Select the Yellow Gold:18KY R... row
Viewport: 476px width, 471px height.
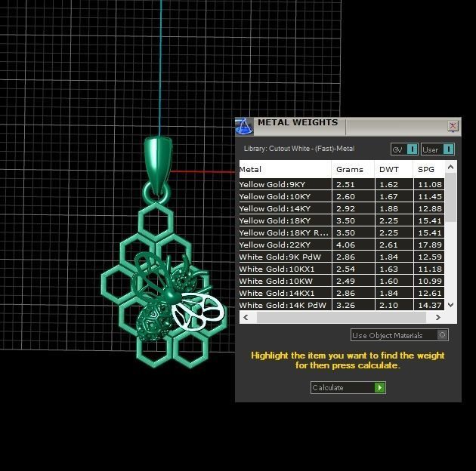(x=342, y=232)
